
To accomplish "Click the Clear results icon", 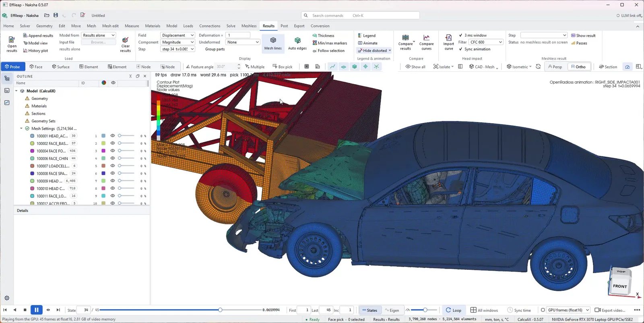I will (x=125, y=44).
